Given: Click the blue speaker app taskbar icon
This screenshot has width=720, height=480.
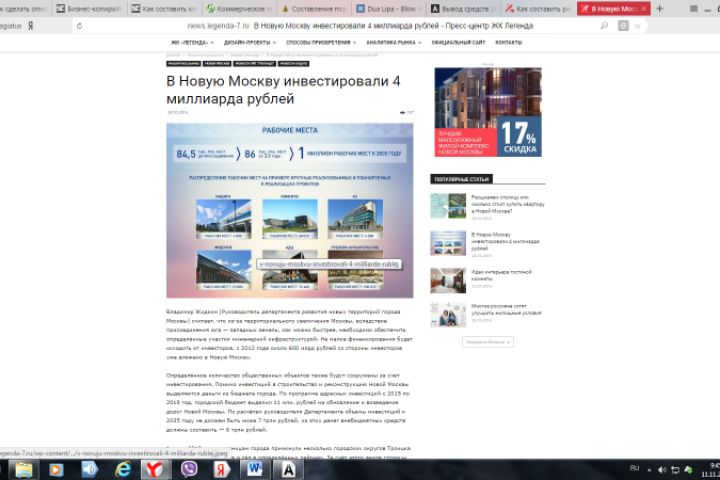Looking at the screenshot, I should tap(89, 469).
